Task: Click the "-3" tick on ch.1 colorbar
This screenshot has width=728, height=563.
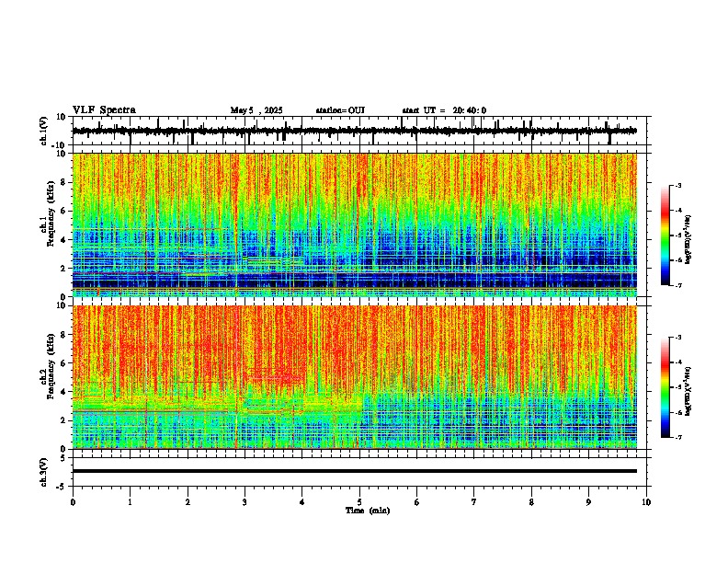Action: tap(677, 185)
